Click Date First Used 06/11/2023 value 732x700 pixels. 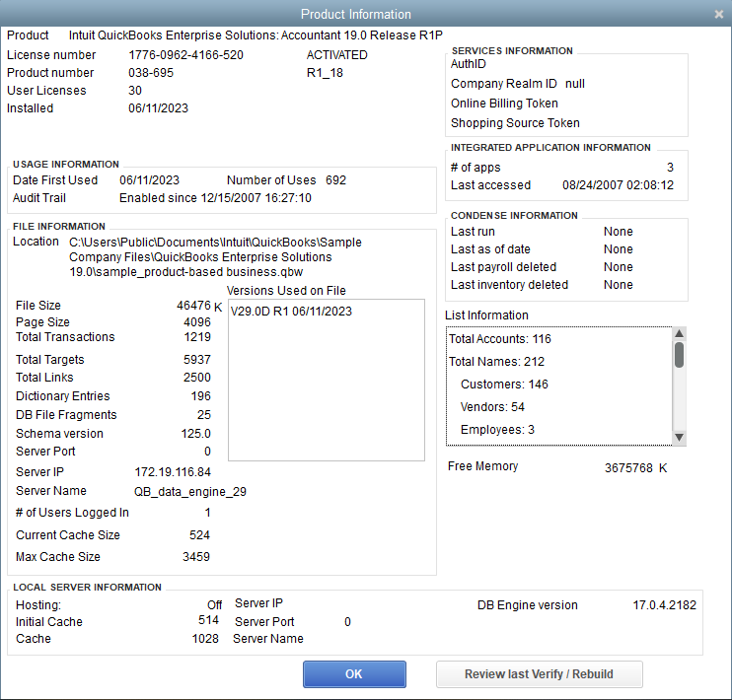(x=149, y=180)
